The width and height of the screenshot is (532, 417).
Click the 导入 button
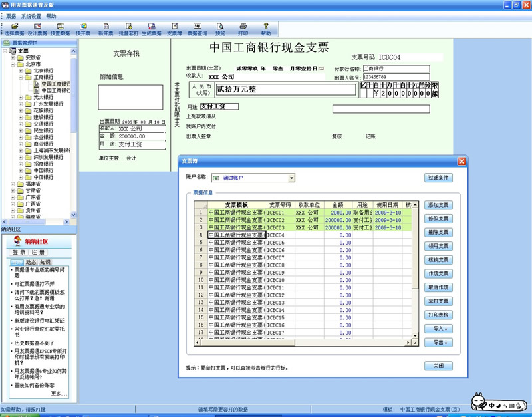[x=438, y=329]
